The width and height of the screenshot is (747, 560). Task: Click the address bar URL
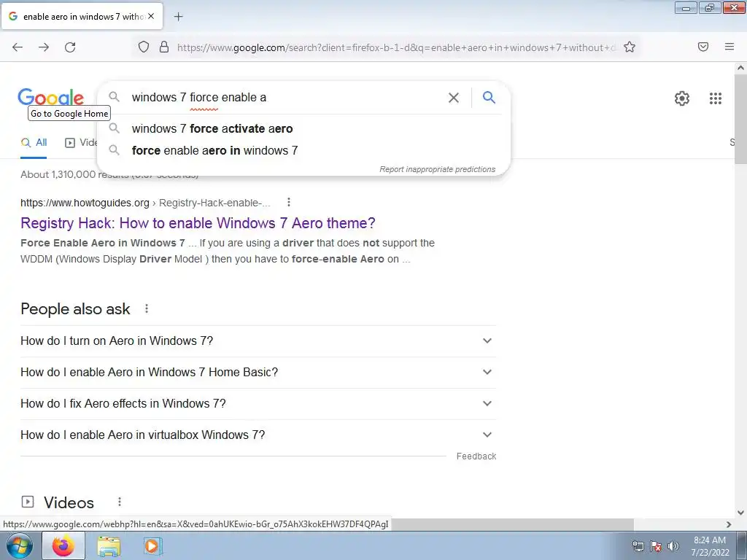pos(396,47)
